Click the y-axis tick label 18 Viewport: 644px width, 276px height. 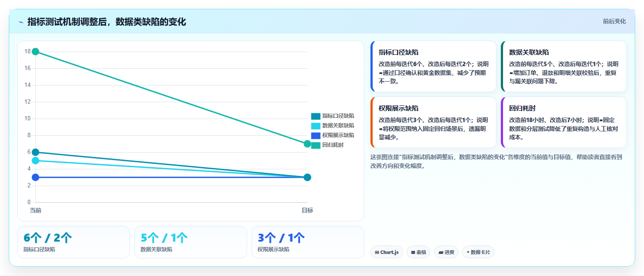(27, 52)
